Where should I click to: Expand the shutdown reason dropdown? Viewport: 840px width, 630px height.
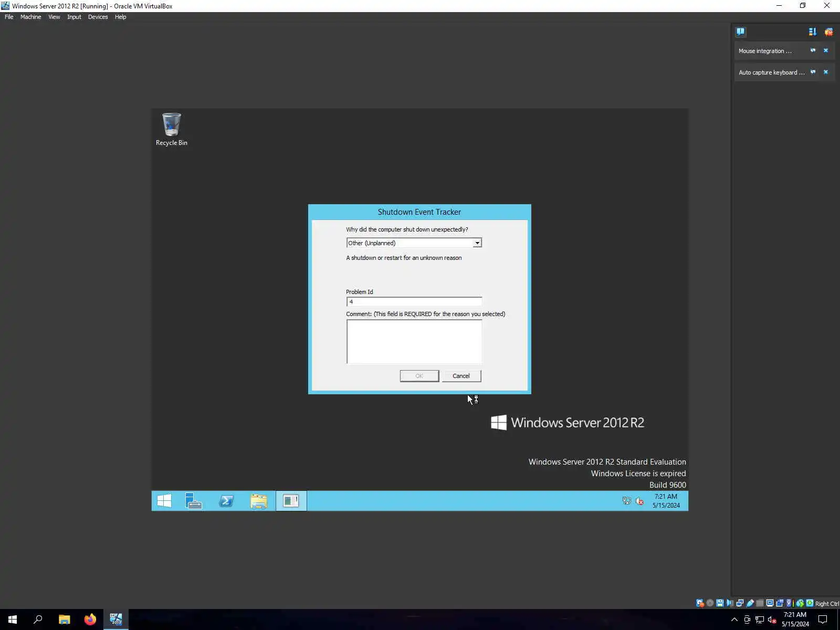[477, 243]
